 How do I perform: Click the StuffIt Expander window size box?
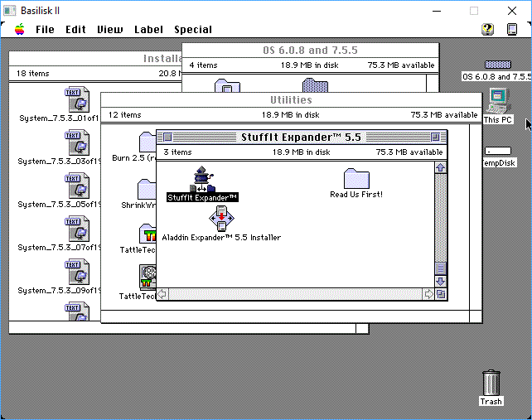point(441,294)
